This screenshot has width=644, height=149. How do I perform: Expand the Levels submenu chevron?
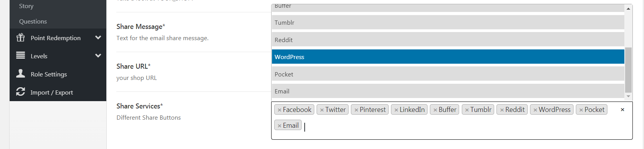tap(98, 56)
